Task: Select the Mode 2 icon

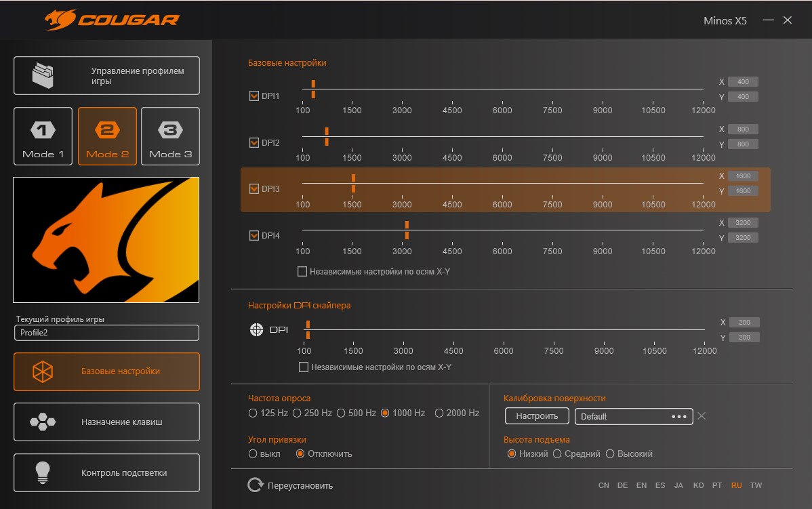Action: pos(107,130)
